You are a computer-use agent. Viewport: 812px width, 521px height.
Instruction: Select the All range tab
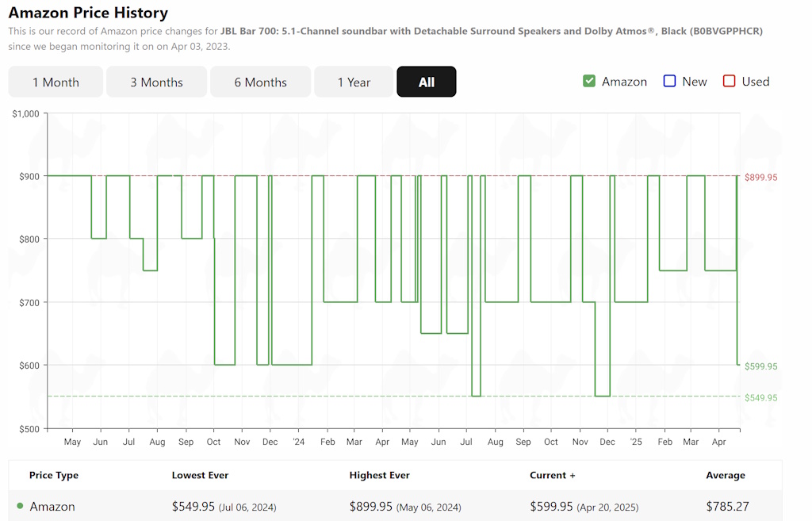(x=426, y=82)
